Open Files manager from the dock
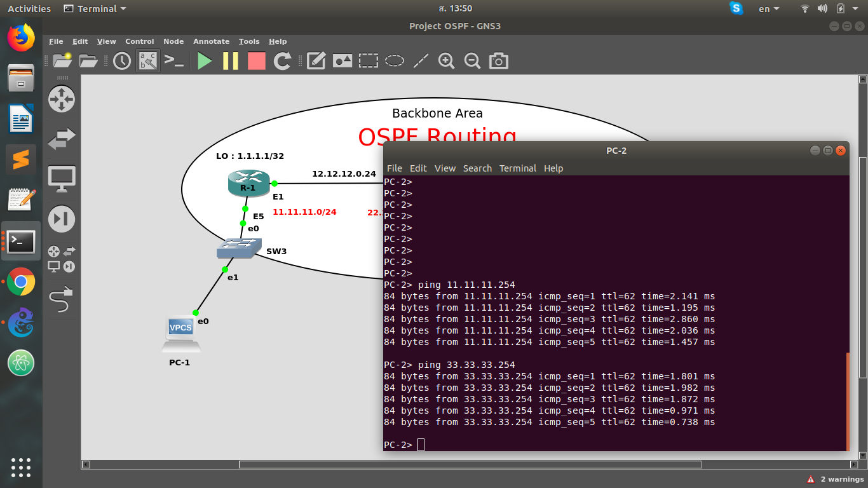The image size is (868, 488). tap(21, 78)
